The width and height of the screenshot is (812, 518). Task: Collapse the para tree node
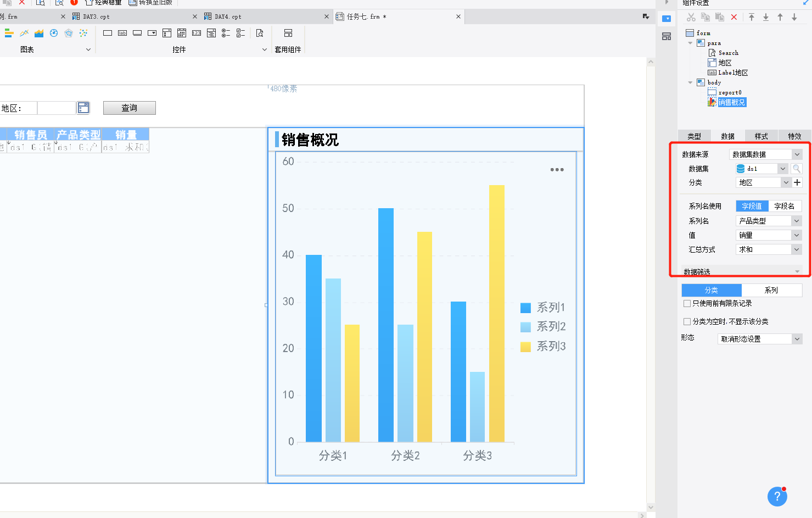(x=690, y=43)
